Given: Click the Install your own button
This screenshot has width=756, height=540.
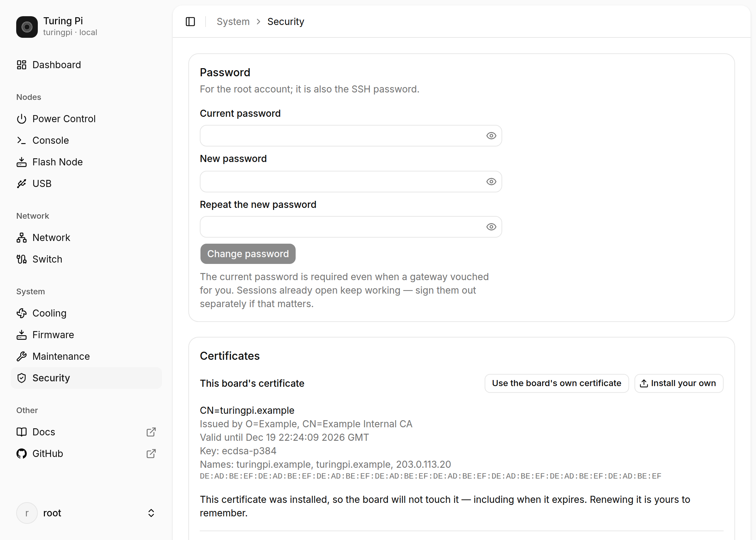Looking at the screenshot, I should 679,383.
